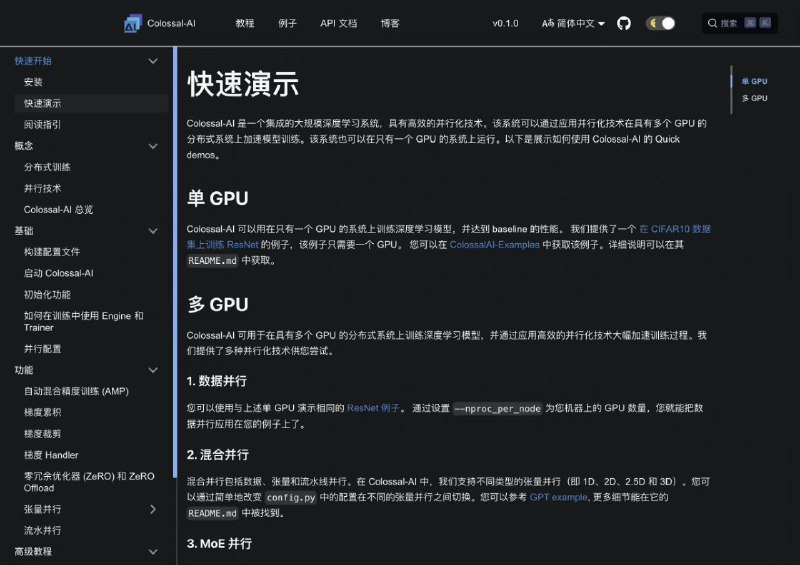This screenshot has height=565, width=800.
Task: Open the 初始化功能 sidebar page
Action: [47, 294]
